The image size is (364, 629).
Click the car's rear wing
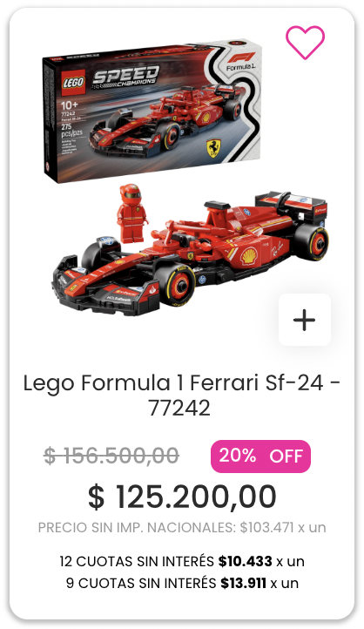[x=292, y=205]
